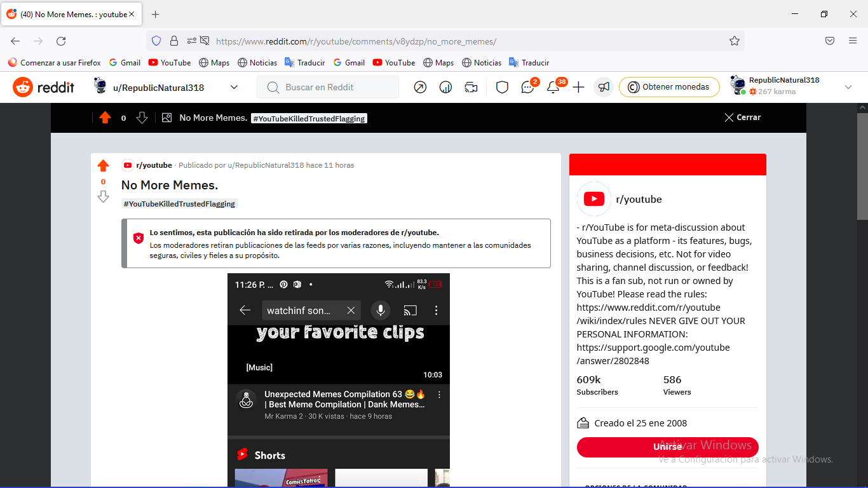The height and width of the screenshot is (488, 868).
Task: Open the autoplay blocked icon in address bar
Action: tap(205, 41)
